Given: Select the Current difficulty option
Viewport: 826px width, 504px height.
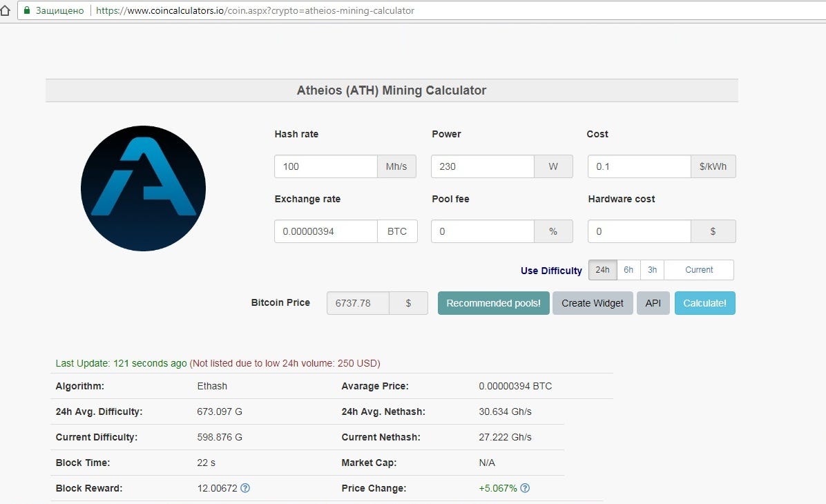Looking at the screenshot, I should [699, 270].
